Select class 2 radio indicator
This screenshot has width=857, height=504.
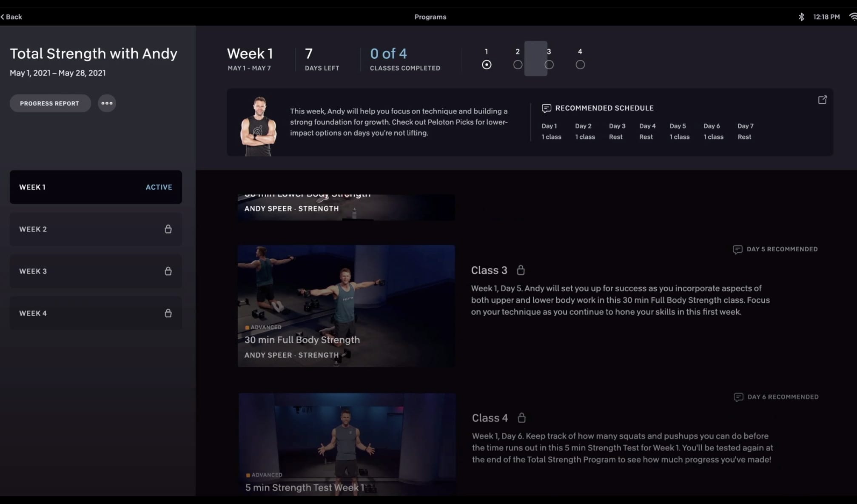tap(518, 65)
